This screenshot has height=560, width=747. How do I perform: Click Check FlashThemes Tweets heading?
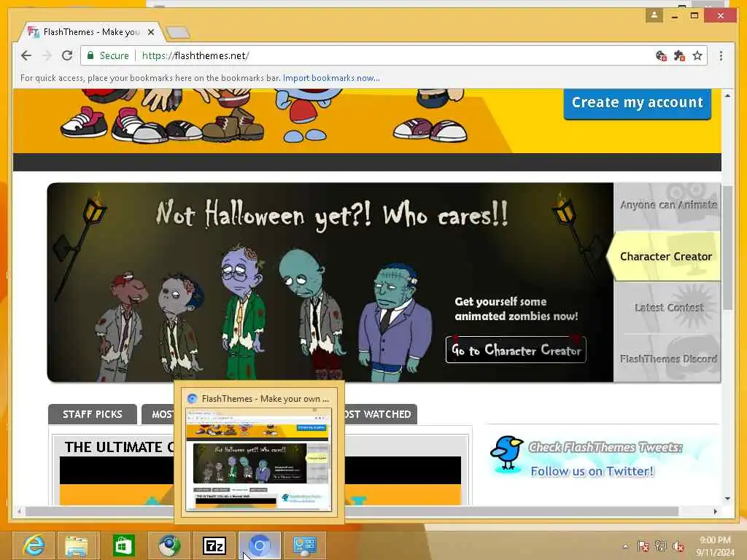[x=605, y=447]
